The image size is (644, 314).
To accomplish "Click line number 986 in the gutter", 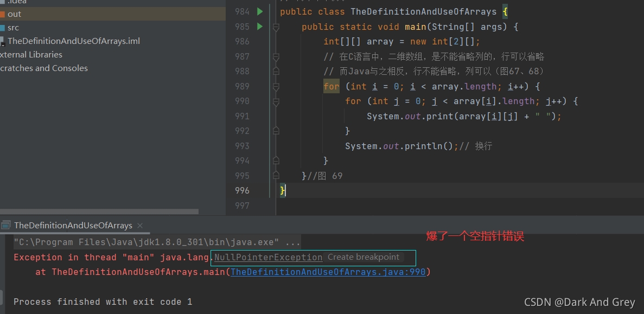I will (242, 41).
